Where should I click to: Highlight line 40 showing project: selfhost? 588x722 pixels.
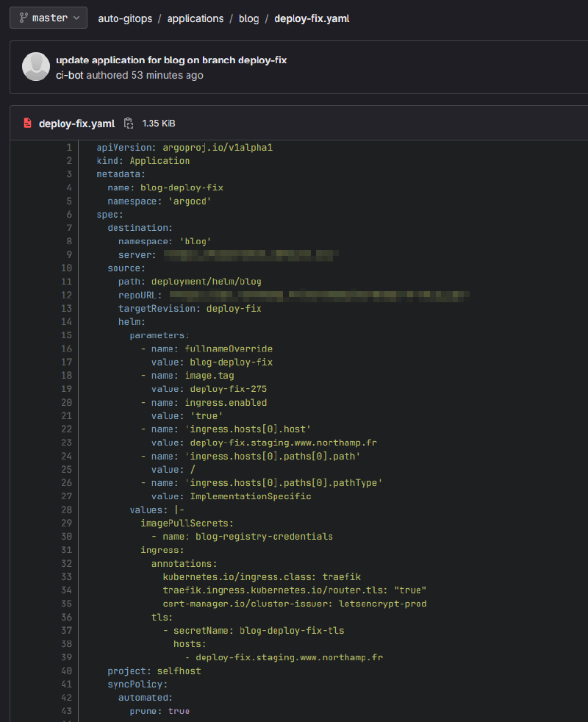(x=66, y=671)
